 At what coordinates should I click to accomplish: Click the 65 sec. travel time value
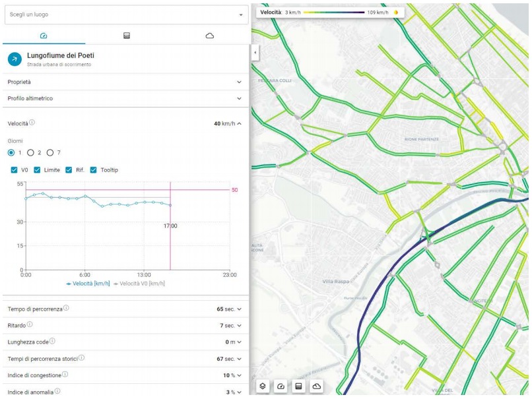(226, 309)
